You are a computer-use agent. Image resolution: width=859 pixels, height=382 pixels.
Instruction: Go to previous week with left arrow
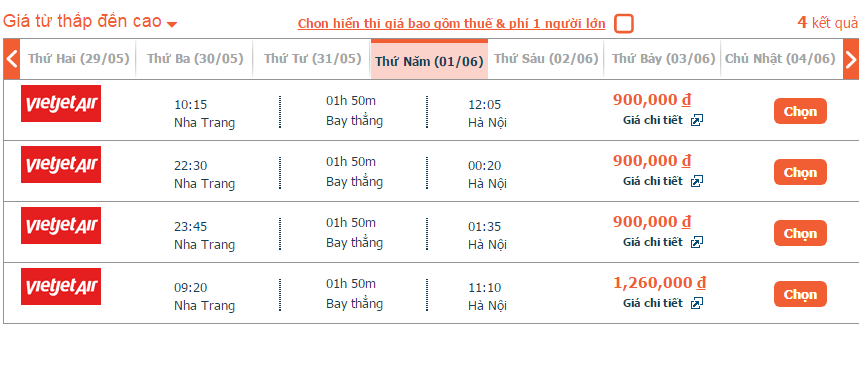tap(12, 59)
